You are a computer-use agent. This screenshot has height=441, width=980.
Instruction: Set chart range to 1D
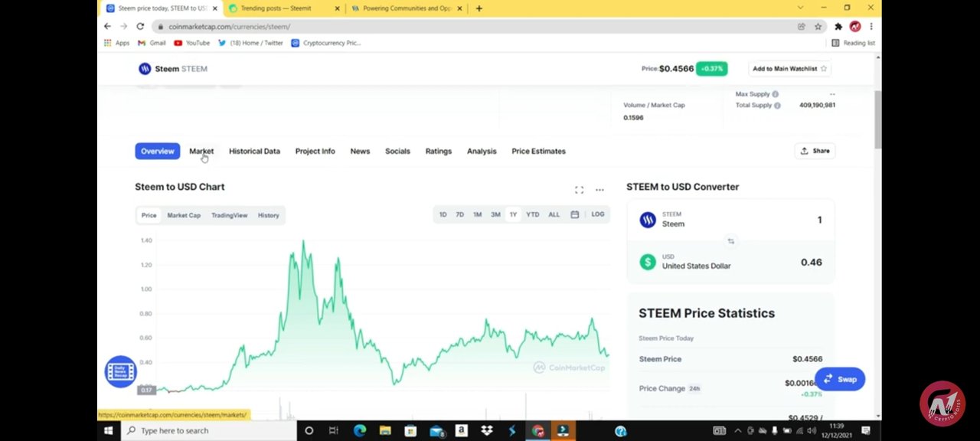pos(443,214)
